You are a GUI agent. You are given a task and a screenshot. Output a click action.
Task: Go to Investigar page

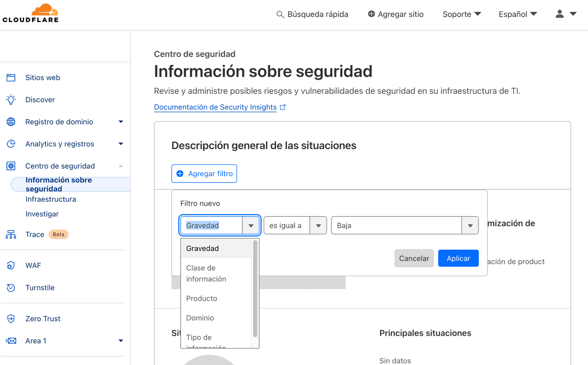pos(42,214)
